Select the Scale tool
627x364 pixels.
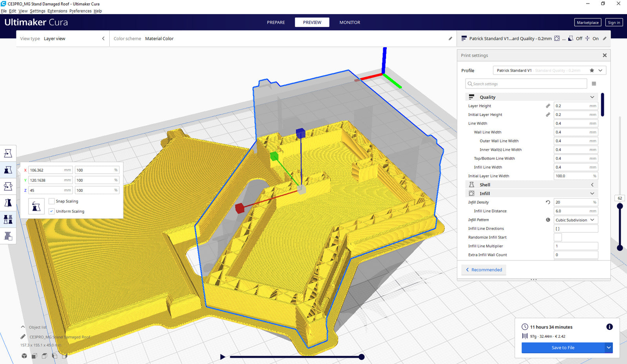8,169
